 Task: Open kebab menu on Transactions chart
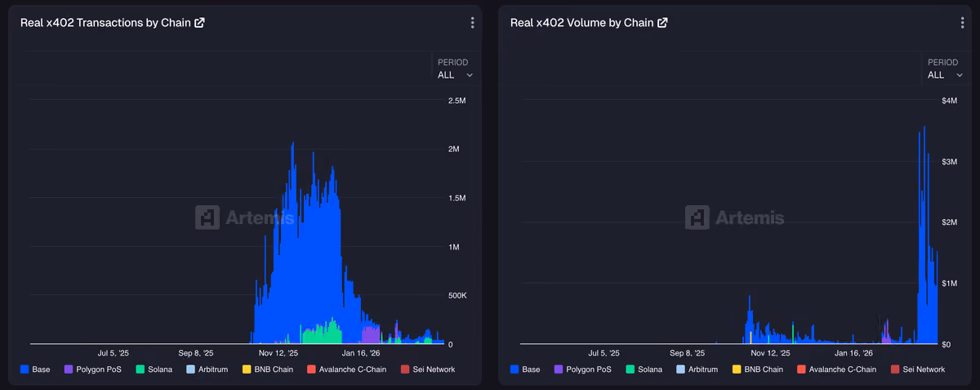click(x=472, y=23)
